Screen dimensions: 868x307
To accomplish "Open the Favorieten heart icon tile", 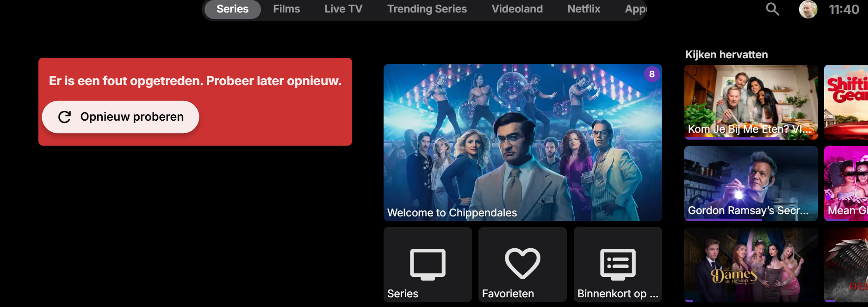I will (522, 264).
